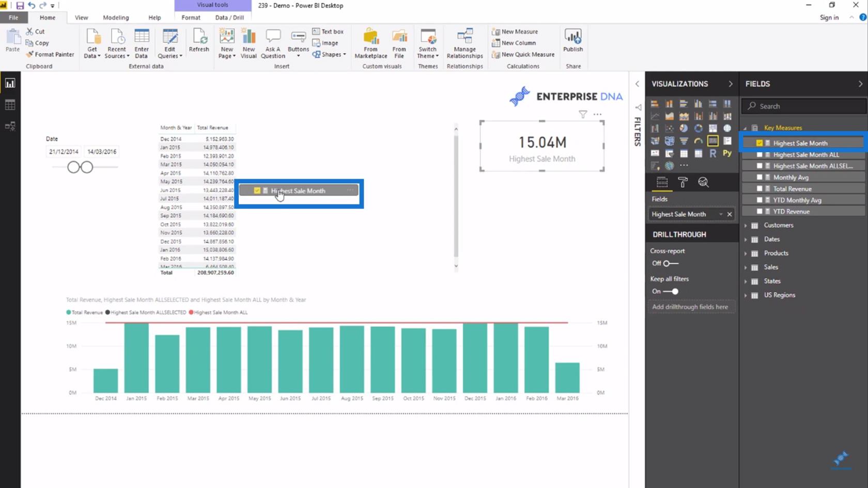Check the Highest Sale Month ALL measure
This screenshot has width=868, height=488.
pos(760,154)
